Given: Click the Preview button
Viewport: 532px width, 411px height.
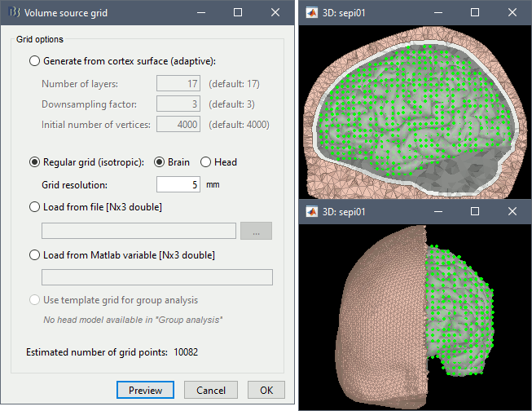Looking at the screenshot, I should coord(146,390).
